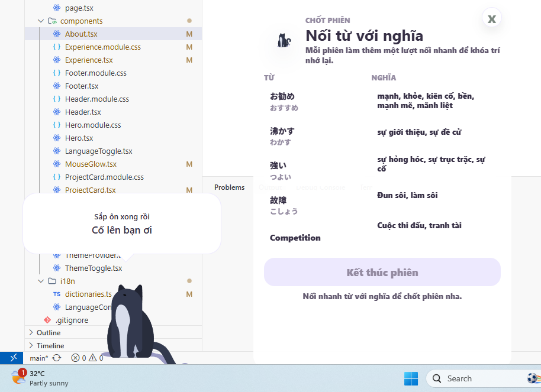Open the Windows Start menu
541x392 pixels.
411,378
